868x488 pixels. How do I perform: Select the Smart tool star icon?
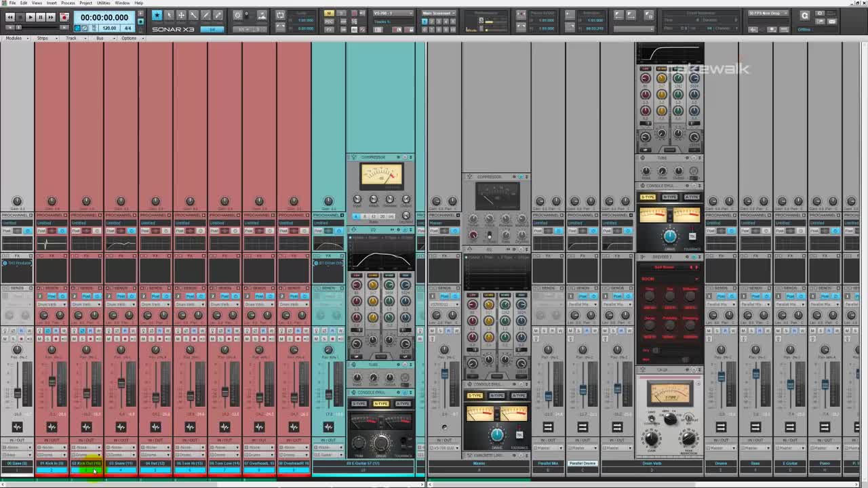157,15
